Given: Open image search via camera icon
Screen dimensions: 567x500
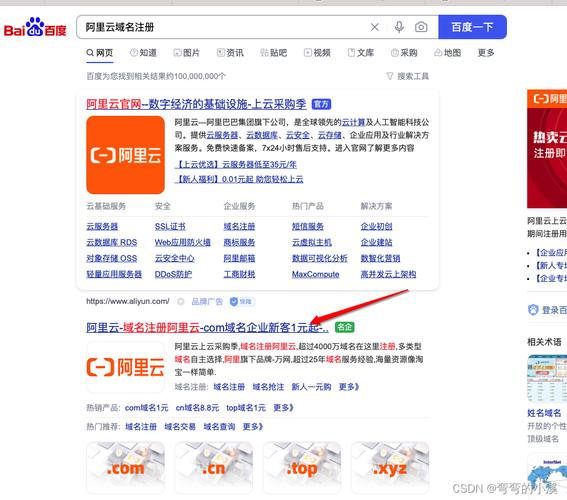Looking at the screenshot, I should point(421,27).
